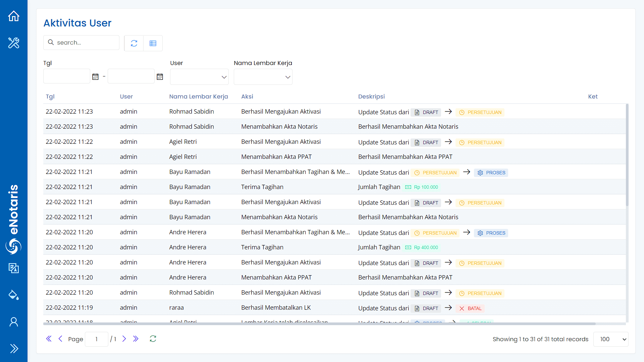Go to the previous page

pyautogui.click(x=60, y=339)
